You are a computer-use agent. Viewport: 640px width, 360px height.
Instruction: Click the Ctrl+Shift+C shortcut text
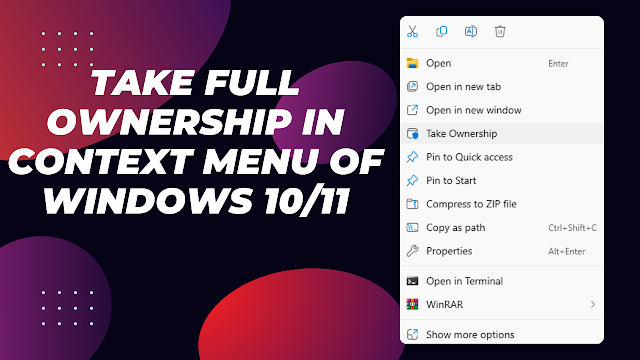[572, 228]
